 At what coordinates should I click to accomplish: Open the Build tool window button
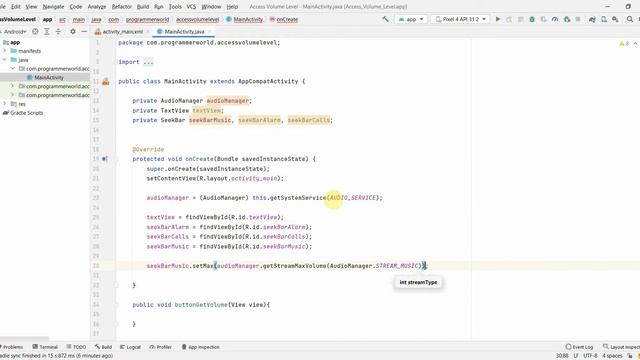click(103, 347)
